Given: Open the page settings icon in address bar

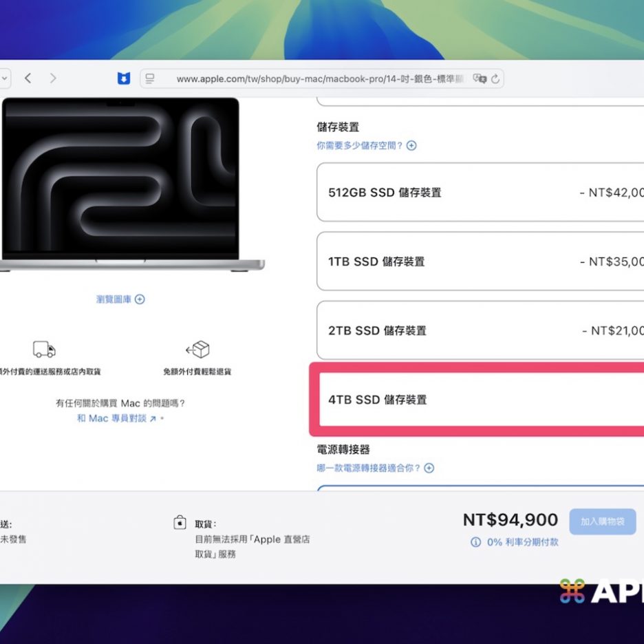Looking at the screenshot, I should pyautogui.click(x=150, y=78).
